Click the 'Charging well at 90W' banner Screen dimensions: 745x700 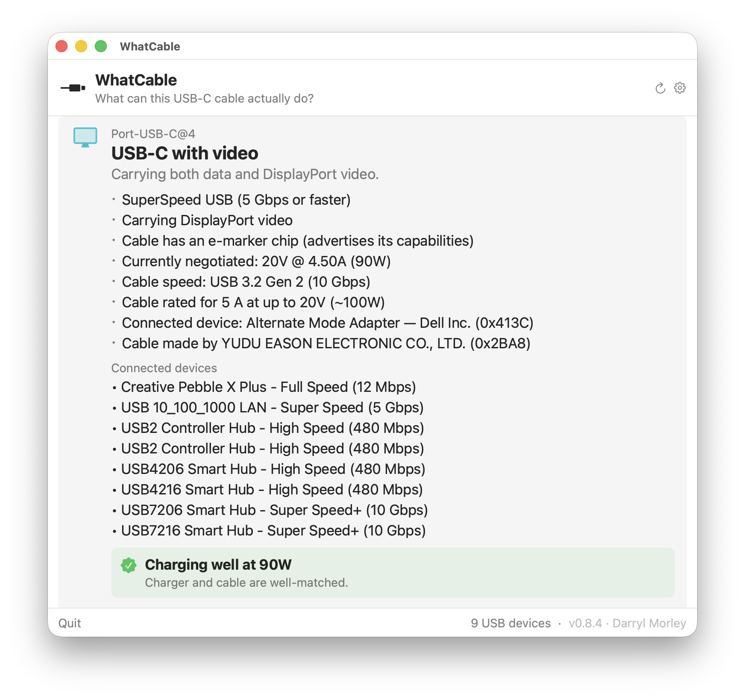pyautogui.click(x=393, y=573)
